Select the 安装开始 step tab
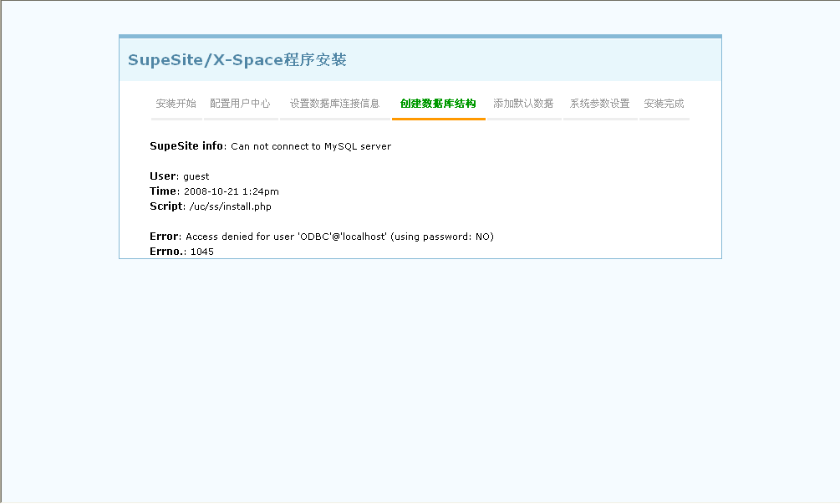The image size is (840, 504). click(x=176, y=104)
